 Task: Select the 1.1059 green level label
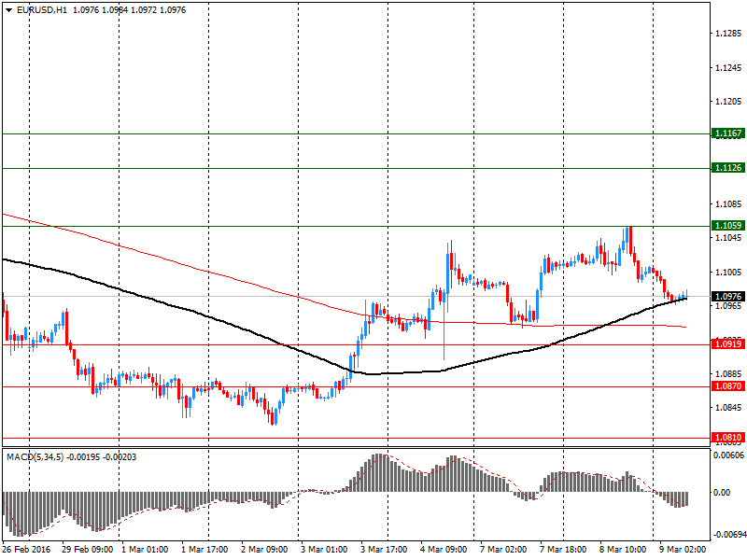(728, 226)
